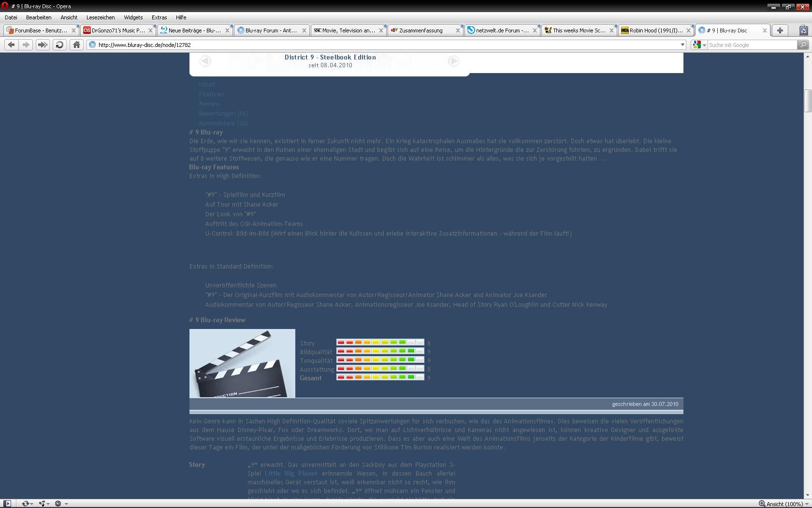Show the previous release with the left arrow

click(205, 61)
